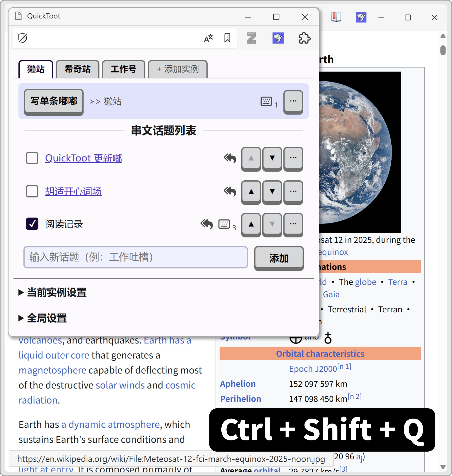Uncheck the 阅读记录 checkbox
452x476 pixels.
click(x=32, y=224)
